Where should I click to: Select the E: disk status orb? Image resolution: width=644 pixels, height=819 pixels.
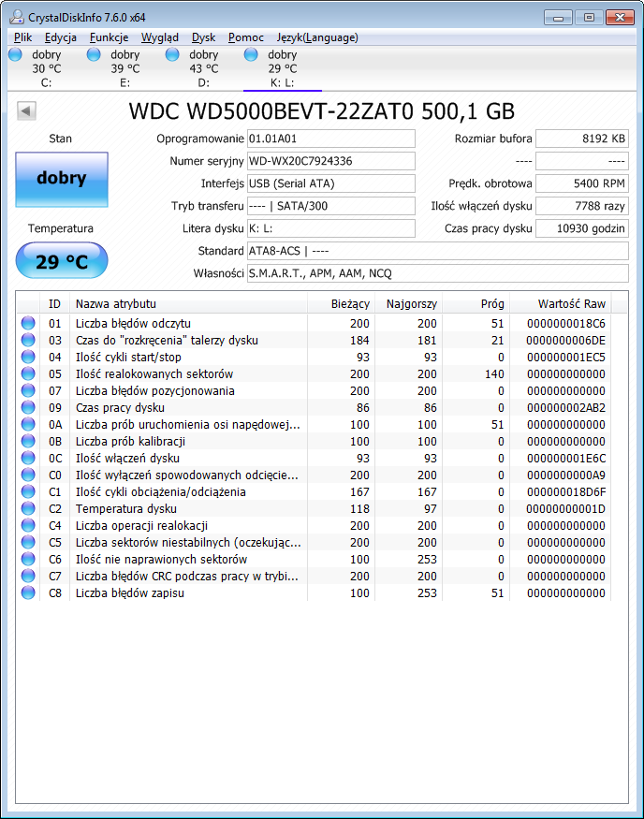(x=94, y=54)
